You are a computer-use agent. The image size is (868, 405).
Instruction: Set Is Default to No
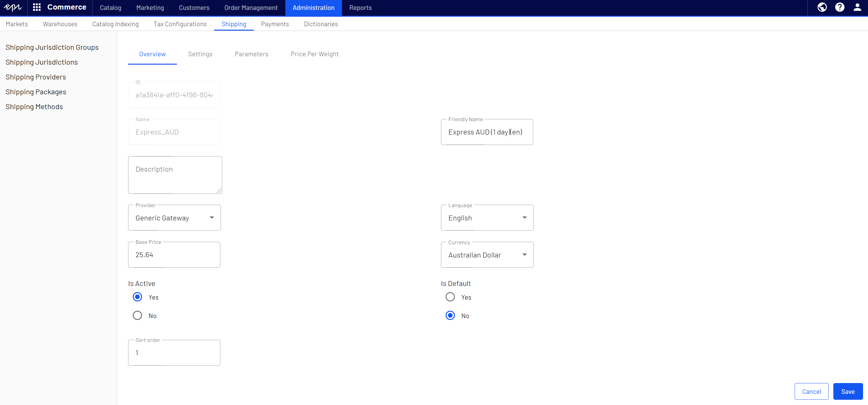point(450,315)
